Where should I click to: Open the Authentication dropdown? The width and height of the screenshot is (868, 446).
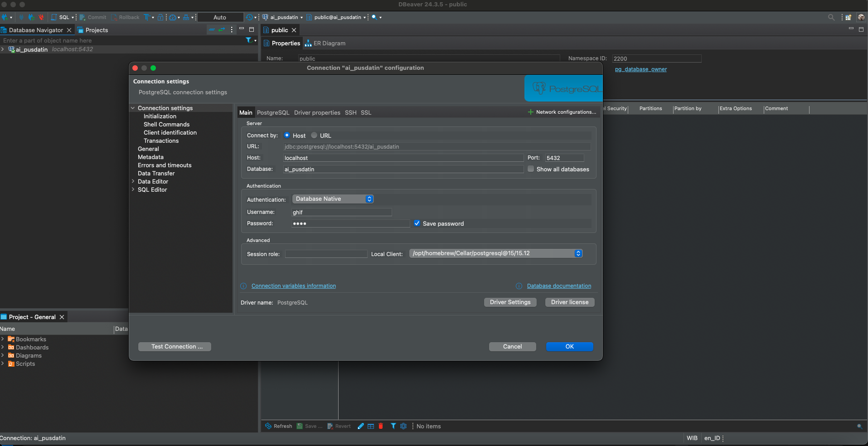pos(333,199)
